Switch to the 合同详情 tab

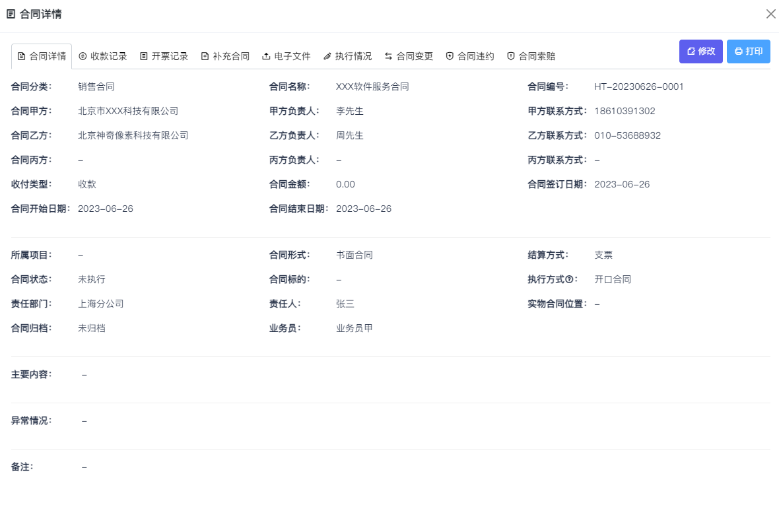[42, 56]
